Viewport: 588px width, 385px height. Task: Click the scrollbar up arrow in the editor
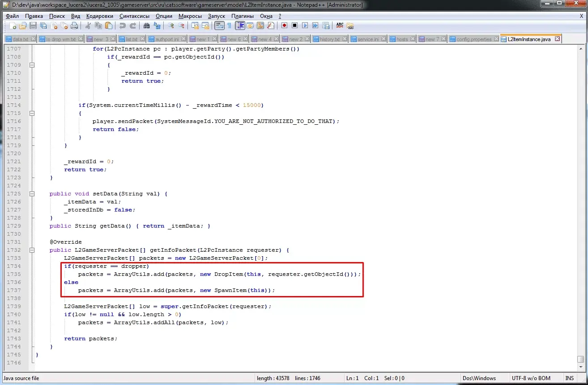[x=580, y=48]
